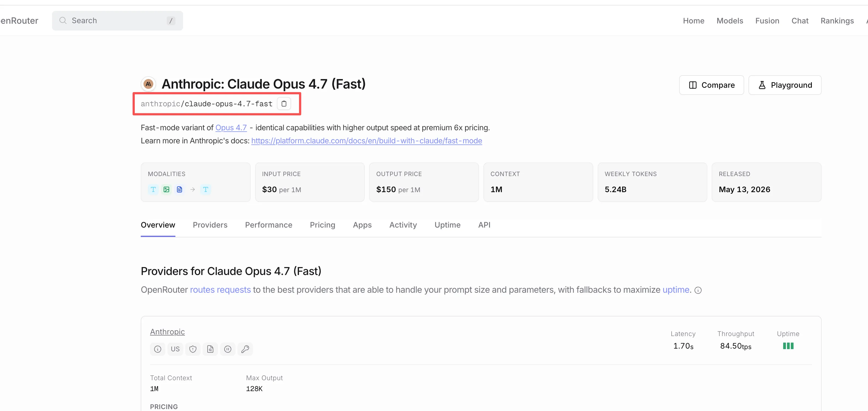The height and width of the screenshot is (411, 868).
Task: Follow the routes requests link
Action: click(x=220, y=290)
